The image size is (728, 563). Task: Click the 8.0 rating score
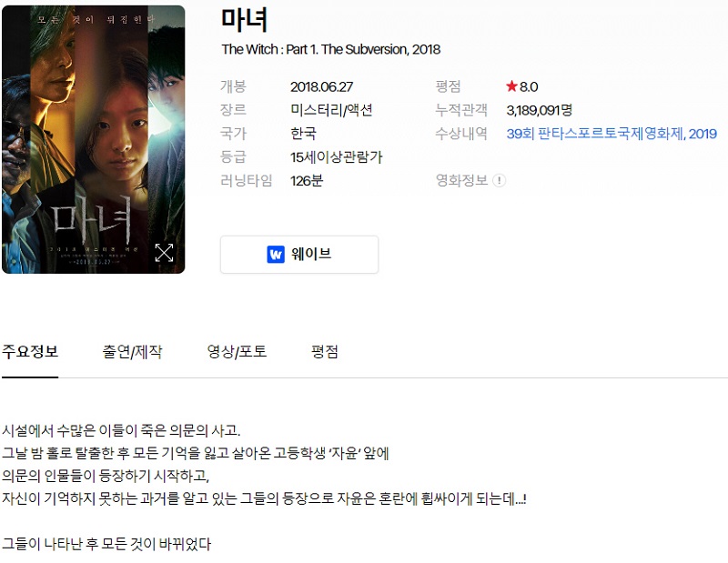pos(529,86)
